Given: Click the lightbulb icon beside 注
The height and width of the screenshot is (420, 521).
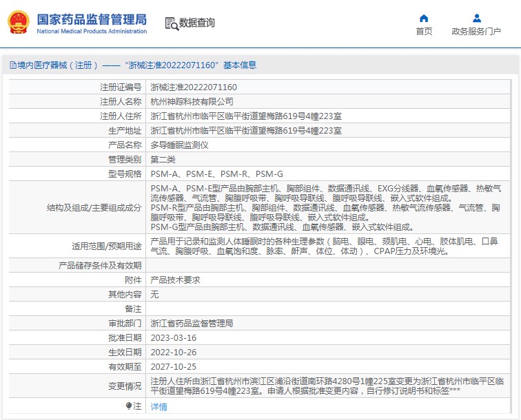Looking at the screenshot, I should (128, 406).
